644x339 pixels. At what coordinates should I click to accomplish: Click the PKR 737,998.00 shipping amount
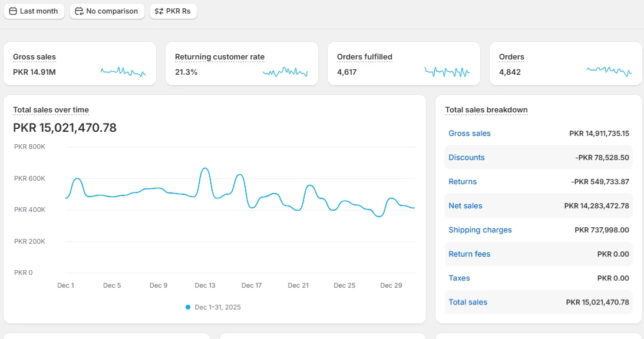[x=602, y=230]
